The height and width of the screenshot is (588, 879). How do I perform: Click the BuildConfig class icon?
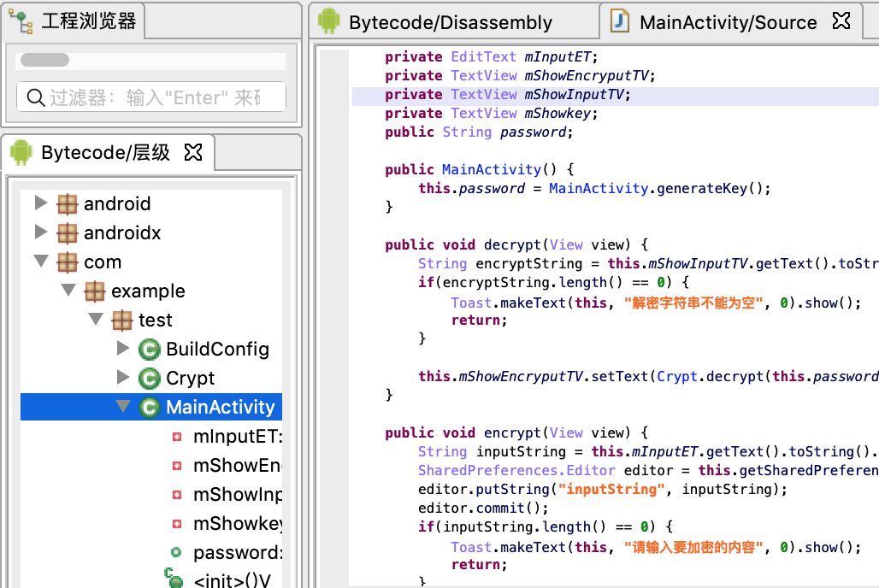[149, 350]
